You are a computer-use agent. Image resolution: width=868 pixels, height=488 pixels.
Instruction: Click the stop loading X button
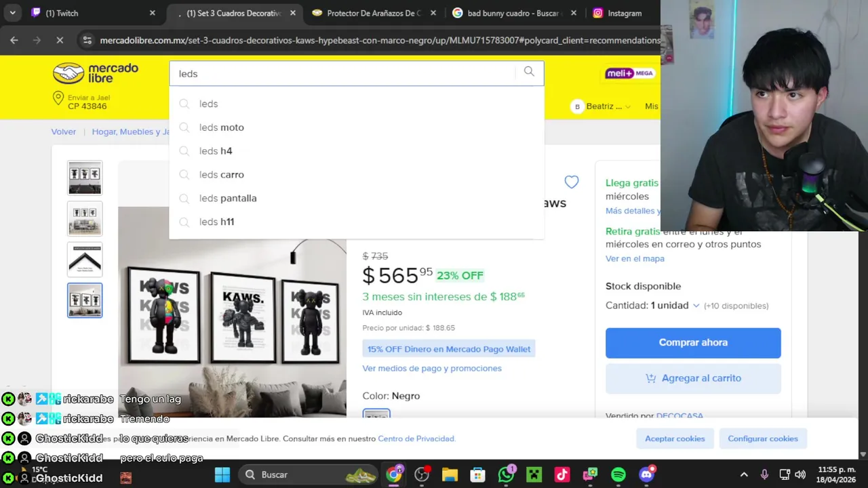click(60, 40)
